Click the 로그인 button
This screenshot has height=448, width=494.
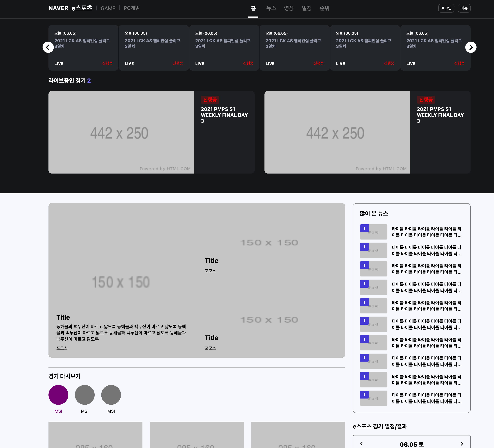click(x=446, y=8)
